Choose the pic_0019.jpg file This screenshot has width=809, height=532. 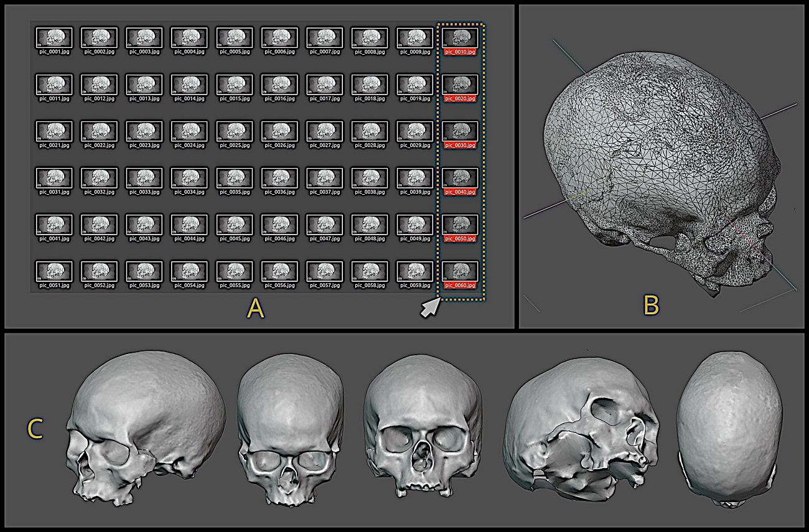[414, 85]
